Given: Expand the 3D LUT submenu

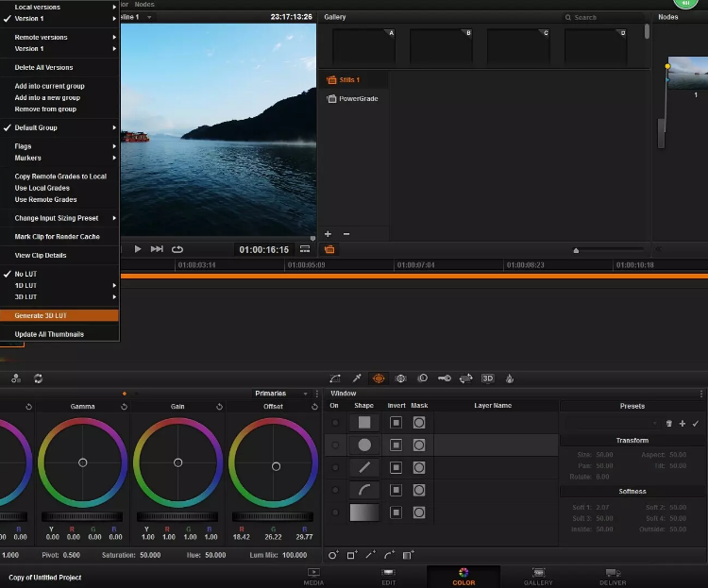Looking at the screenshot, I should [59, 296].
